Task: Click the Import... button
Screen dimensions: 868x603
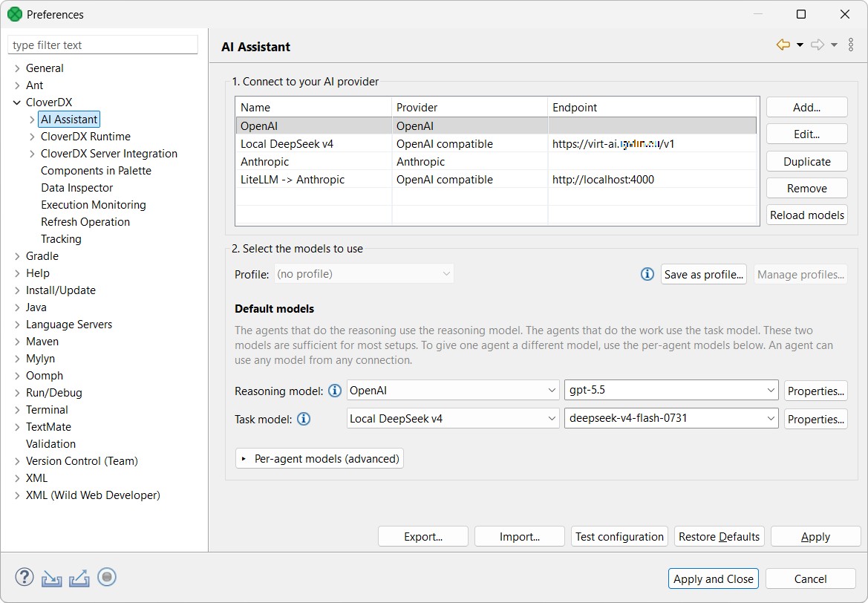Action: pos(519,537)
